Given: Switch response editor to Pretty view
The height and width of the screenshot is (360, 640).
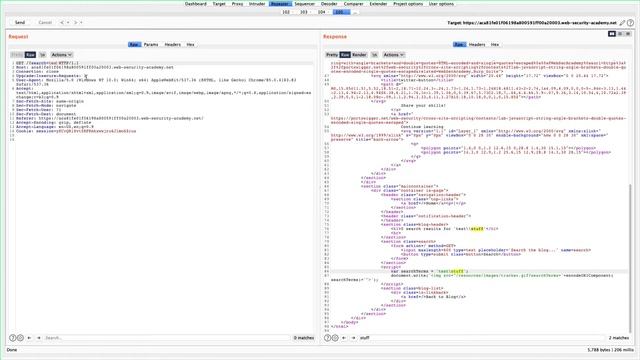Looking at the screenshot, I should pyautogui.click(x=332, y=55).
